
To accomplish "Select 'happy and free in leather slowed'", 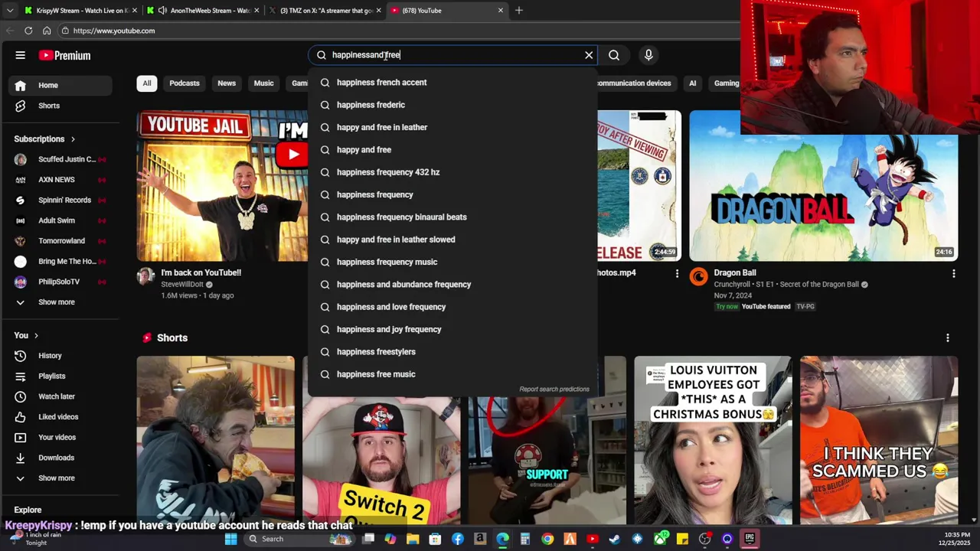I will click(x=452, y=240).
